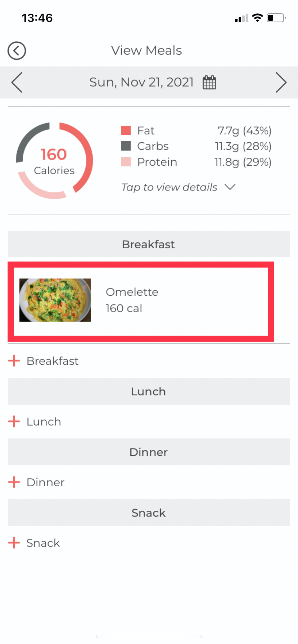Open the omelette photo thumbnail
Screen dimensions: 298x644
[55, 300]
